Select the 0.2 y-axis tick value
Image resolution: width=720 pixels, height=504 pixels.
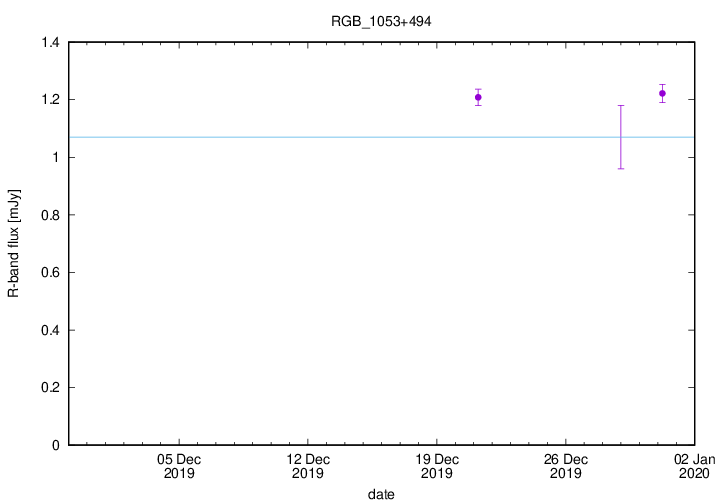click(x=50, y=388)
